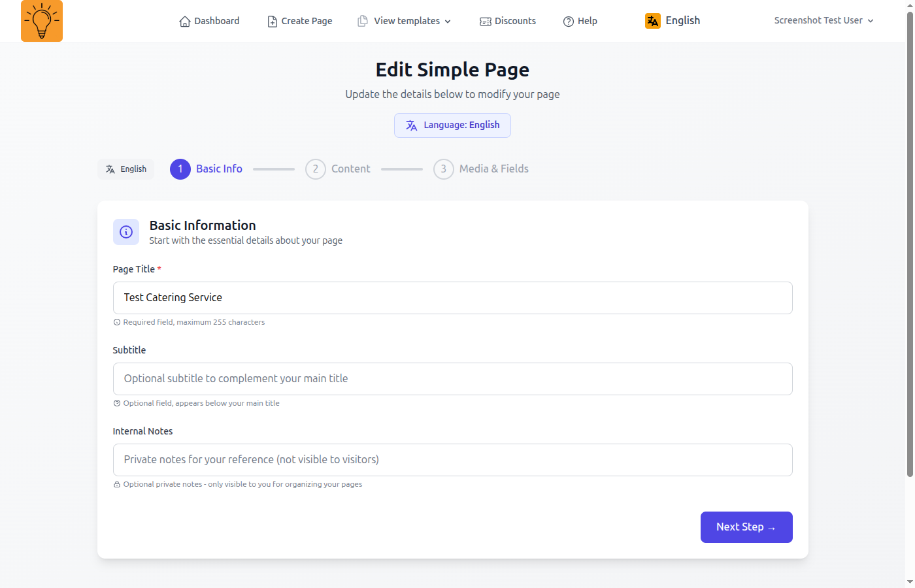Click the "Edit Simple Page" heading

[452, 70]
